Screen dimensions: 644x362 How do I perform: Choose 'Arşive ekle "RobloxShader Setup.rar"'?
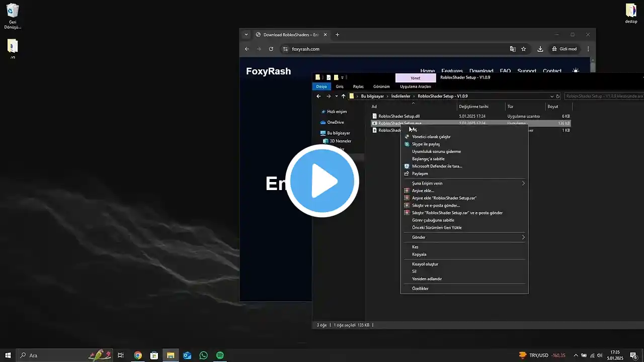click(444, 198)
